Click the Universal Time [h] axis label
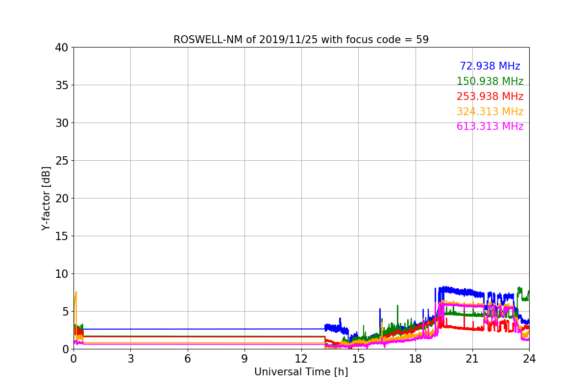 click(301, 372)
